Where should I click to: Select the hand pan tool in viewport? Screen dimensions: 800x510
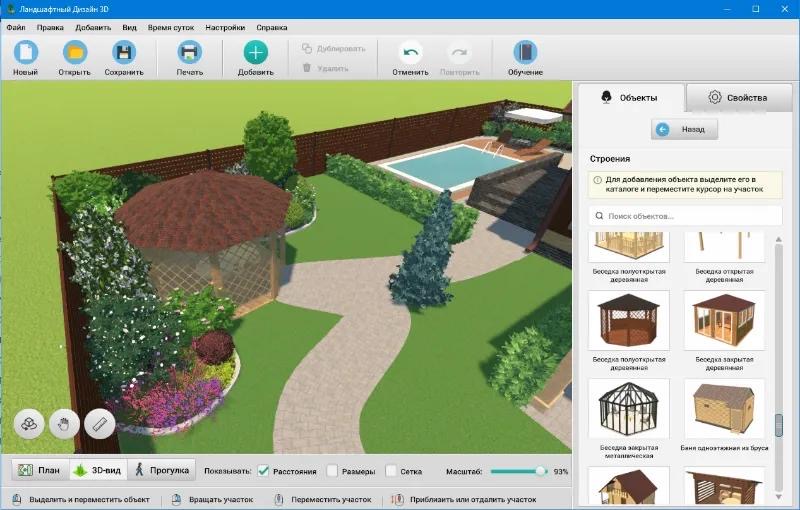click(x=64, y=424)
